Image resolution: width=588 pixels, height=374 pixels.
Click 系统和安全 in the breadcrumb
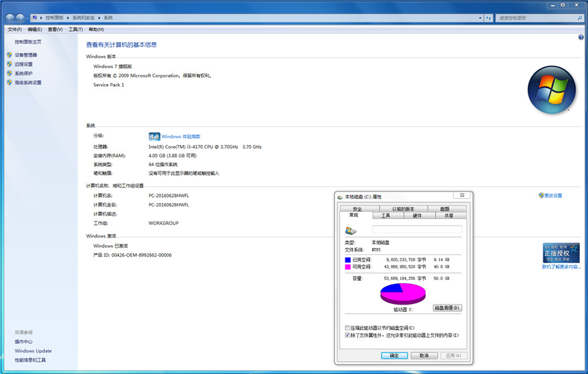coord(84,17)
